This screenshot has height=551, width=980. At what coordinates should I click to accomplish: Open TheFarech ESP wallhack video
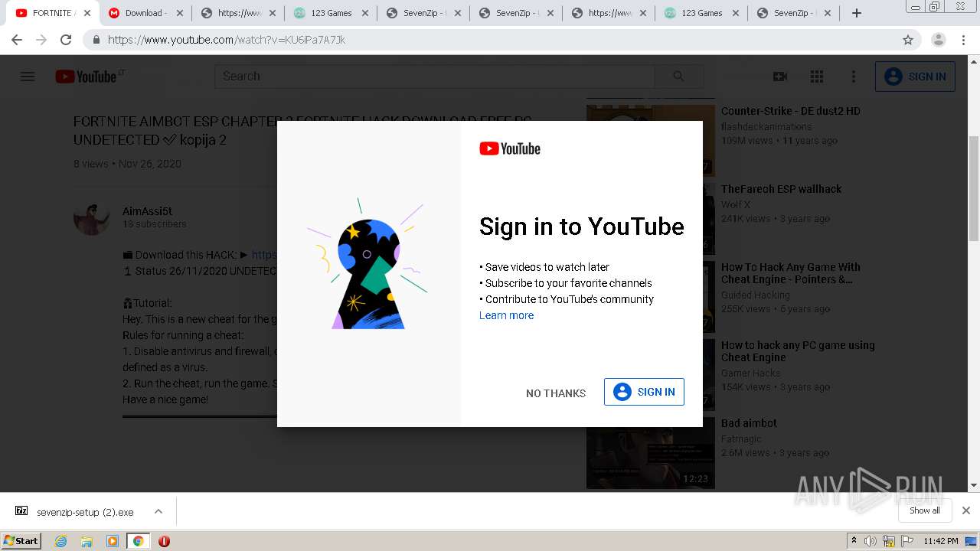pos(782,189)
